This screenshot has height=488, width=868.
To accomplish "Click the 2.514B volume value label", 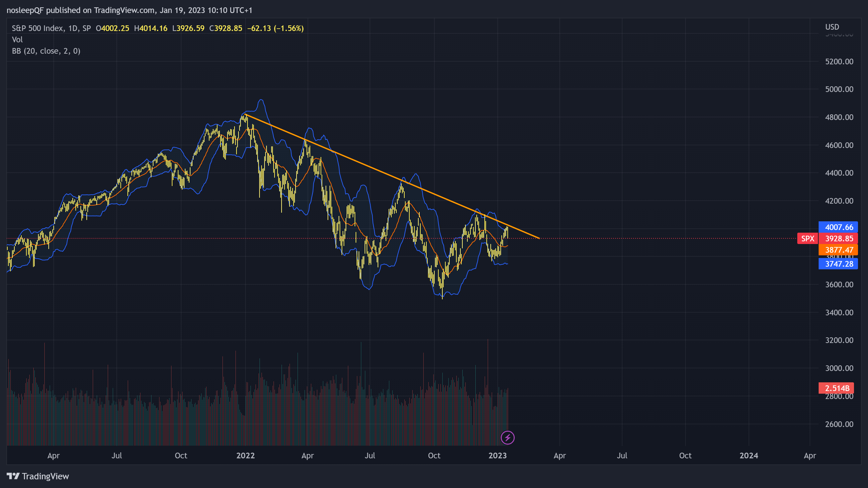I will tap(837, 388).
